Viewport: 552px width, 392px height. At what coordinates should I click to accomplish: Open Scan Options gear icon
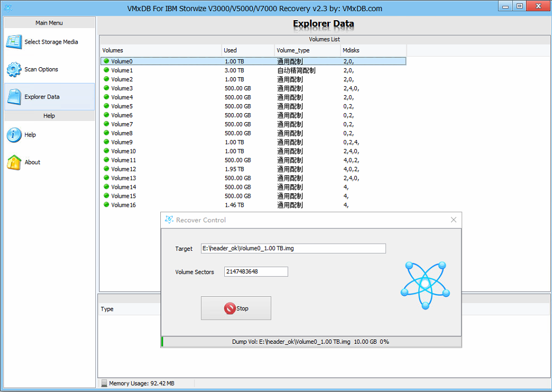[14, 69]
